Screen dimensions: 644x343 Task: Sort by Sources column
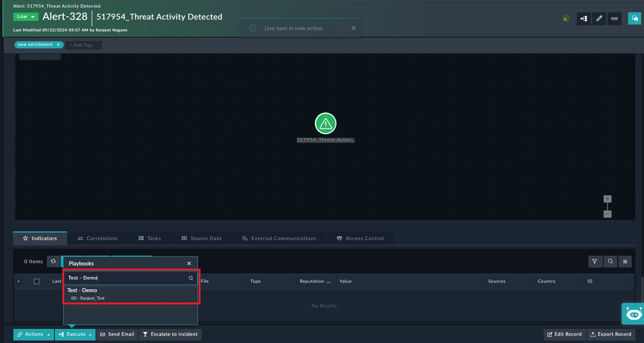[497, 281]
